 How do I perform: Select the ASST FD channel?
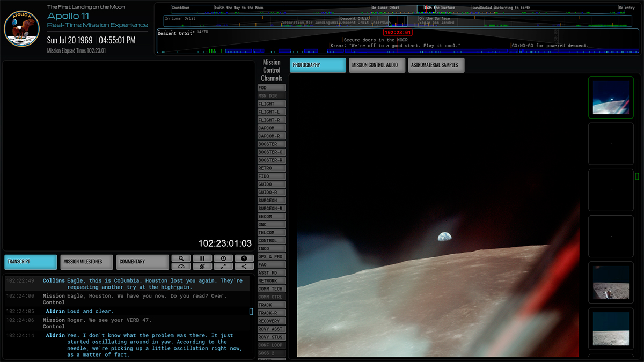point(272,273)
